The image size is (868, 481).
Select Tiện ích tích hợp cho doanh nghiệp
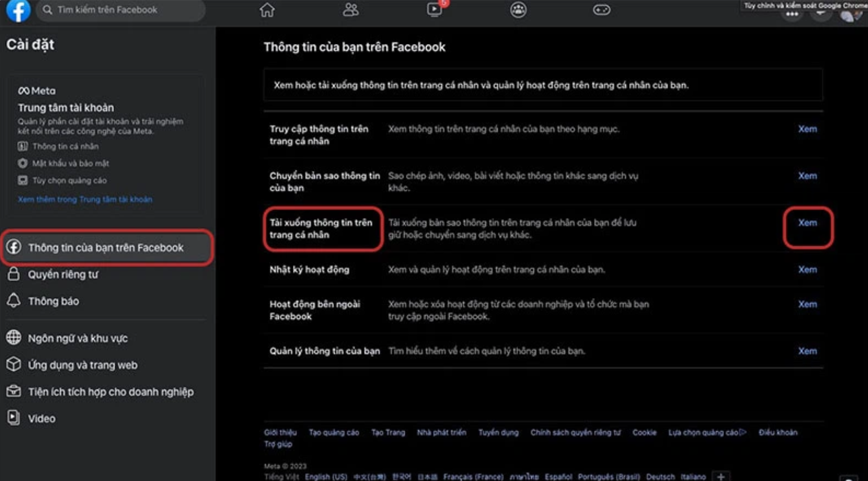point(111,392)
